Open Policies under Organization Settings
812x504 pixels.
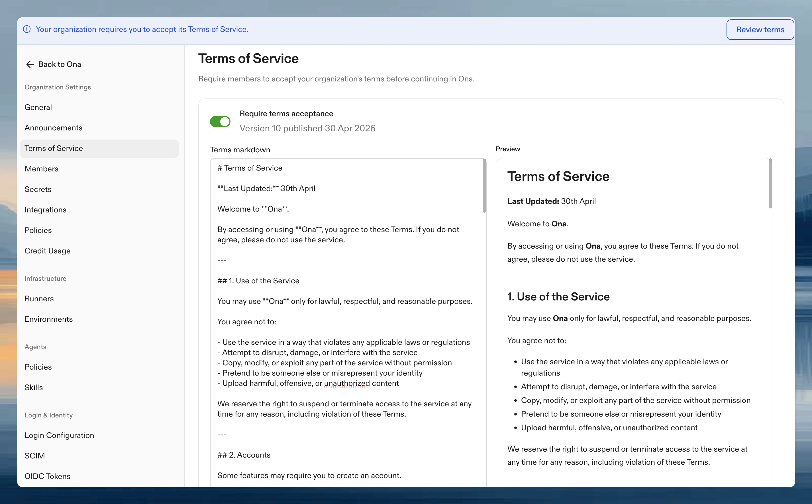[38, 230]
